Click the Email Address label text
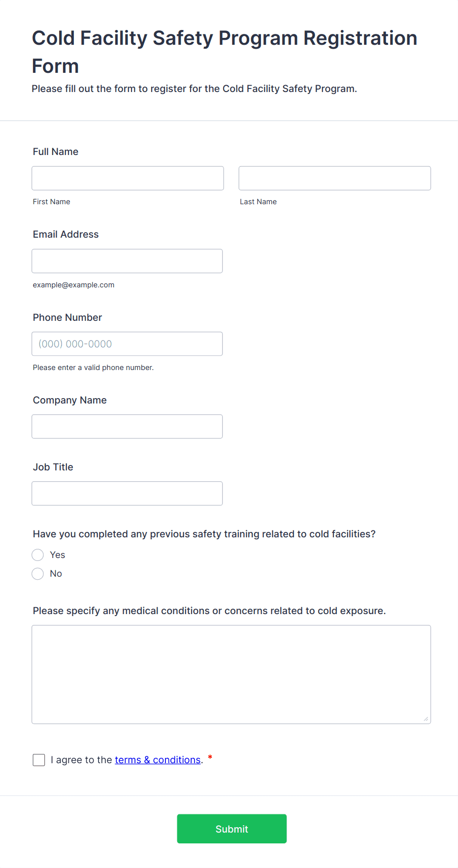The image size is (458, 868). pos(66,234)
